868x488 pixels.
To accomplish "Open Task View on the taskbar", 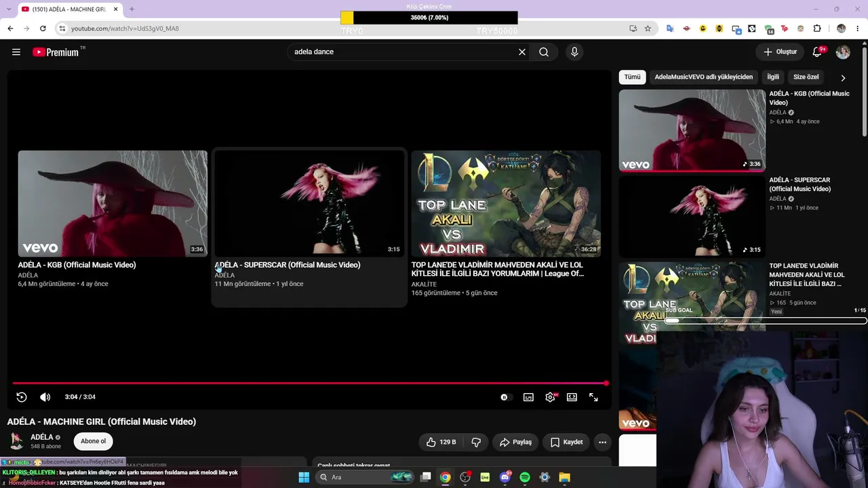I will click(425, 477).
